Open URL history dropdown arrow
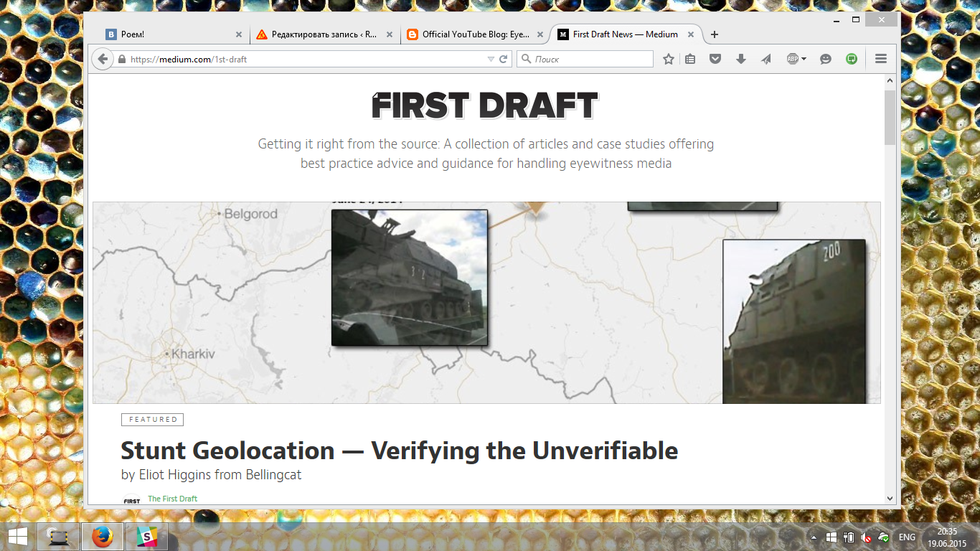 point(491,59)
